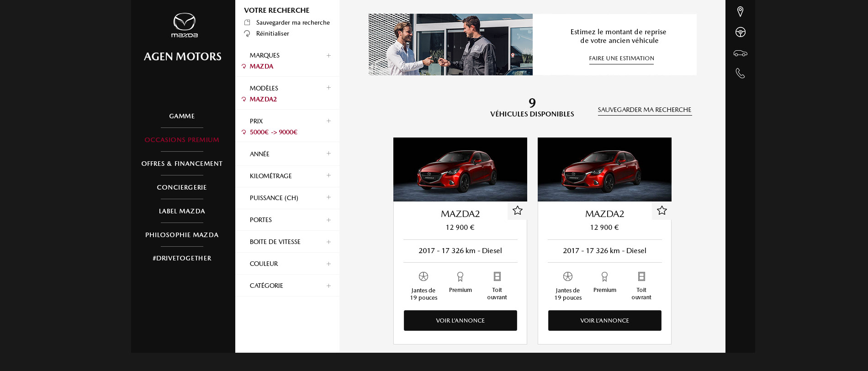Expand the MARQUES filter
Screen dimensions: 868x371
coord(328,55)
